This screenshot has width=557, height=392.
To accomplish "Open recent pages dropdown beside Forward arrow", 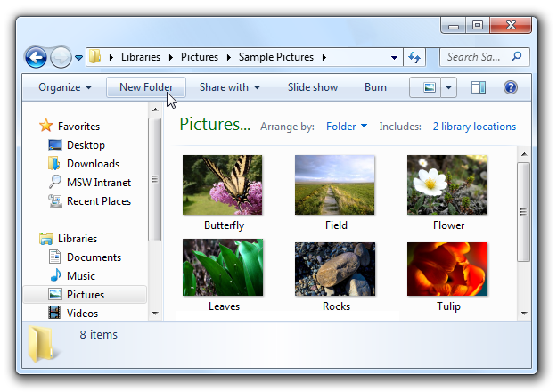I will [x=78, y=57].
